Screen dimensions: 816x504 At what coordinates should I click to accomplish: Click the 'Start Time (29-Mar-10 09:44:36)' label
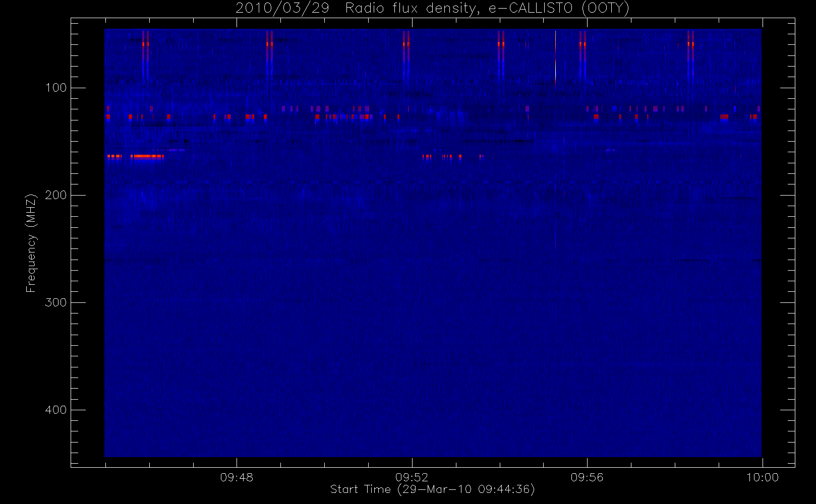pos(433,489)
